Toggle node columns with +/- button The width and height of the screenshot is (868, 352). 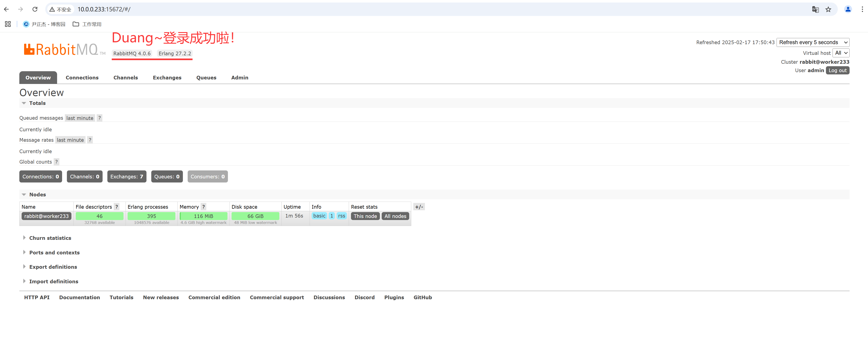[x=419, y=207]
